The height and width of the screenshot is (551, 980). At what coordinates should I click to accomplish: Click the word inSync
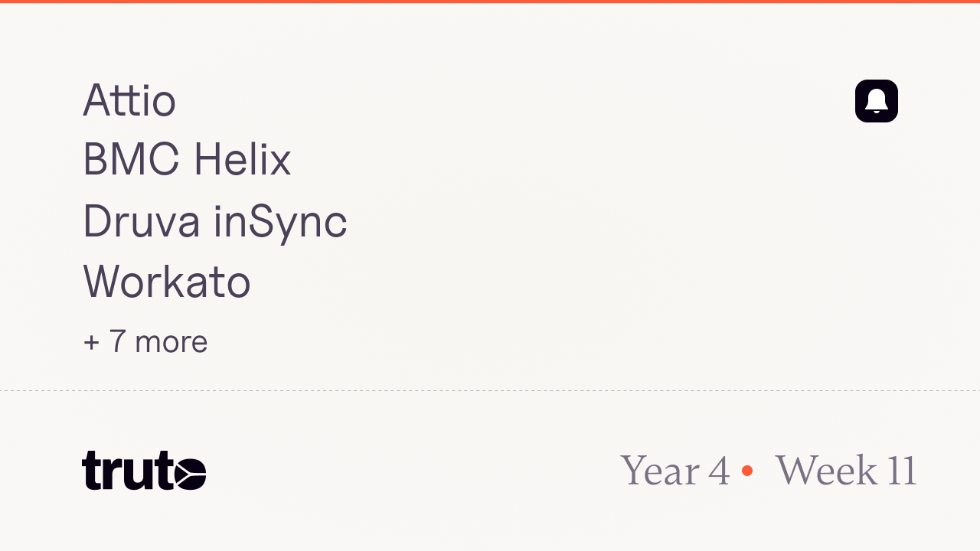tap(280, 222)
